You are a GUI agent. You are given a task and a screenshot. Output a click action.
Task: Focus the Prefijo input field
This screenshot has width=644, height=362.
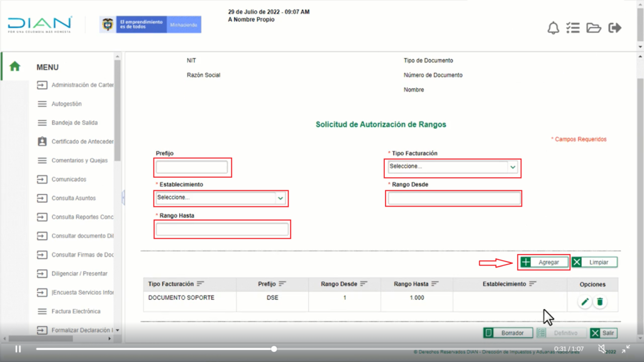pos(192,167)
